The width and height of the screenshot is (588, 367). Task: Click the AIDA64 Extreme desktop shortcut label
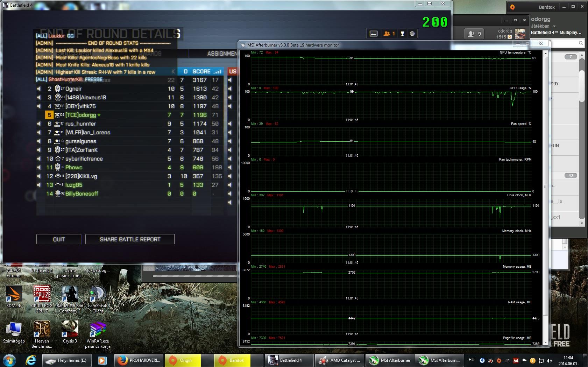click(14, 273)
